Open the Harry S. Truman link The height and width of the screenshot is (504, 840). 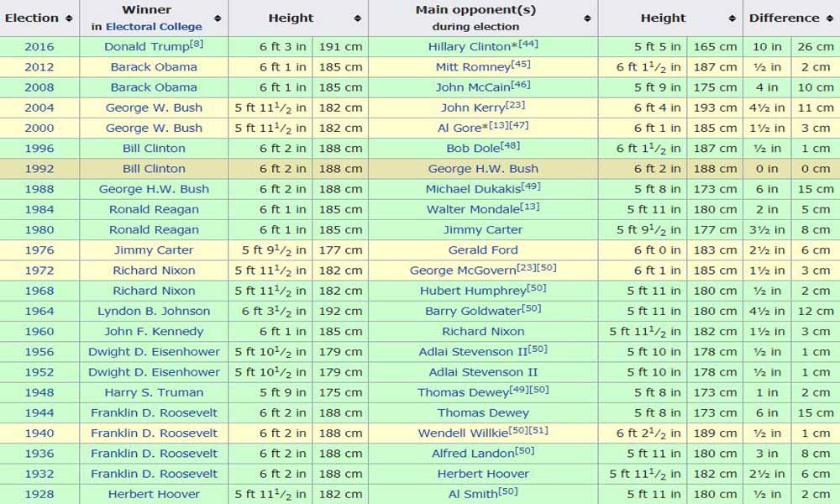[154, 392]
